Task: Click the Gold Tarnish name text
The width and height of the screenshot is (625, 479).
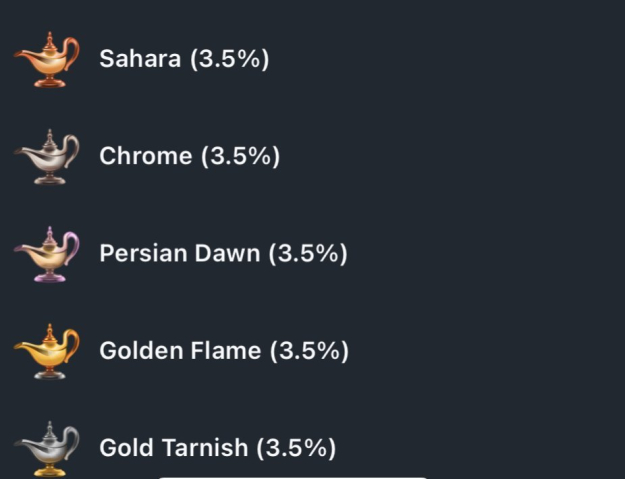Action: coord(173,448)
